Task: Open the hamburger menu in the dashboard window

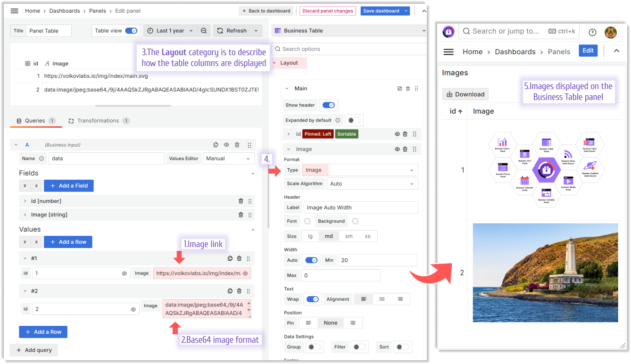Action: [448, 52]
